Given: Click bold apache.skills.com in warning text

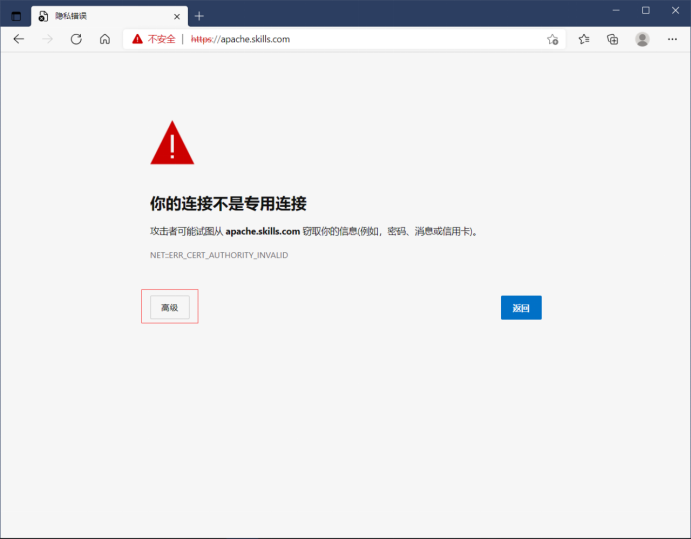Looking at the screenshot, I should [263, 231].
